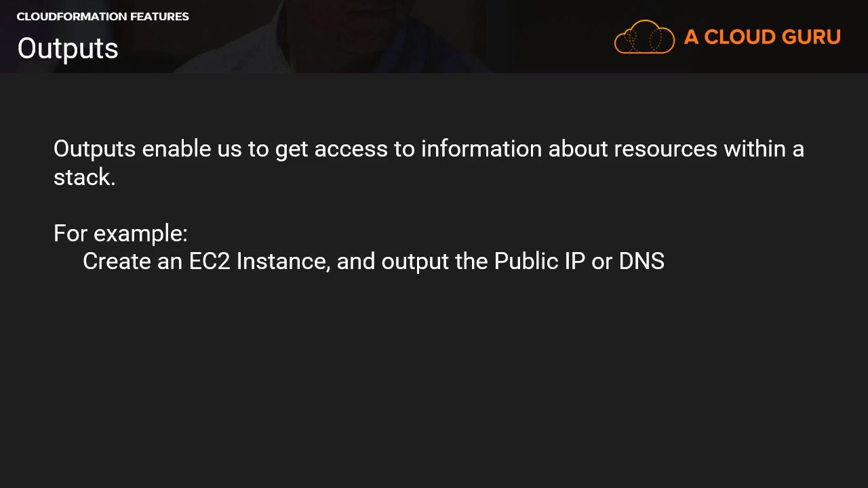Click the word "information" in the paragraph
The image size is (868, 488).
[x=481, y=149]
